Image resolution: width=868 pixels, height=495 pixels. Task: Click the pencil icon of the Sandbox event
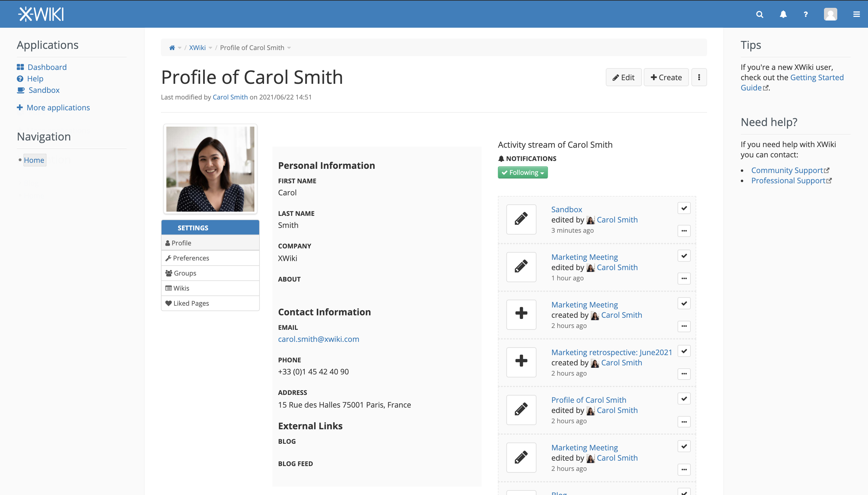[x=521, y=219]
